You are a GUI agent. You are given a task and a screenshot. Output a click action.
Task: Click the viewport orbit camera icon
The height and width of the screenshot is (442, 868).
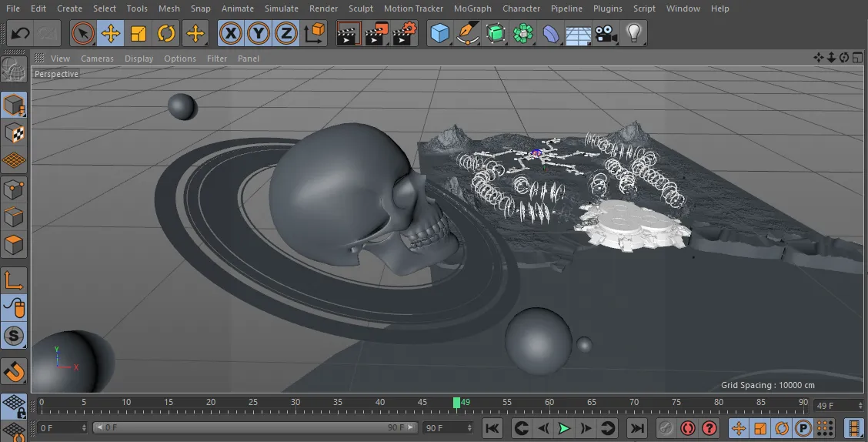pyautogui.click(x=844, y=58)
